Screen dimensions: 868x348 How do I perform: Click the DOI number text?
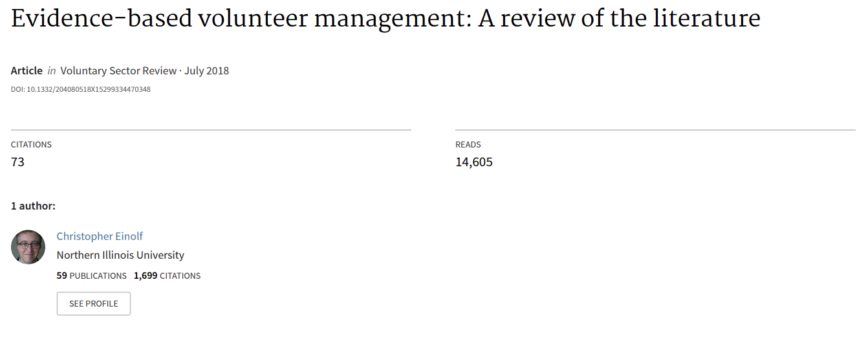coord(81,89)
